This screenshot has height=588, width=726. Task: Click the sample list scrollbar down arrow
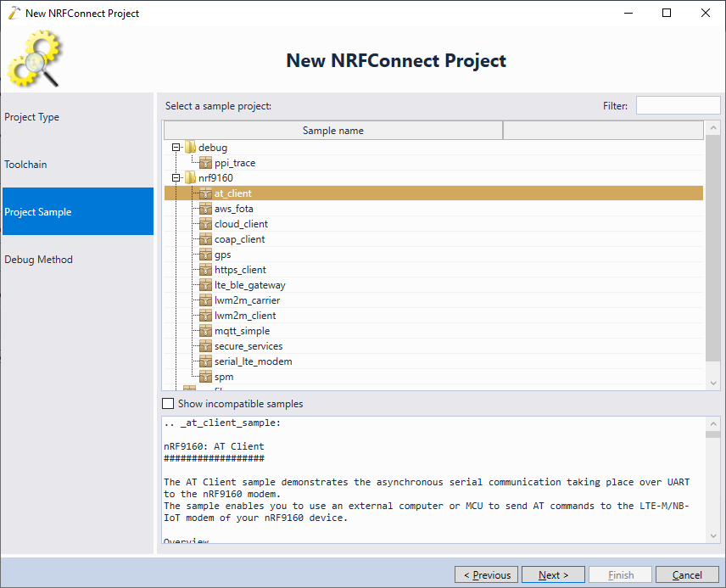(x=713, y=384)
